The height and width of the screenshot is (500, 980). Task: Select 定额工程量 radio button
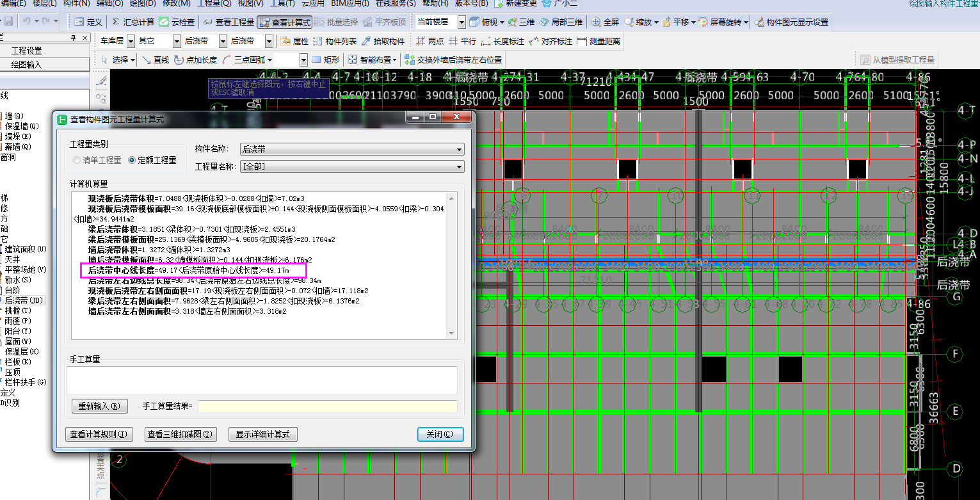[x=153, y=160]
